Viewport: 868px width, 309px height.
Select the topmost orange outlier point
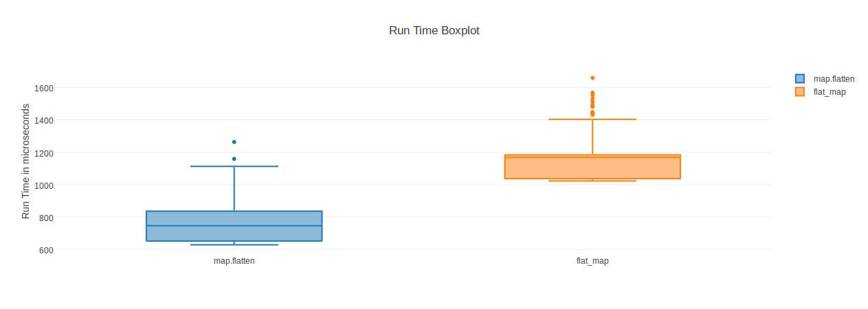(x=592, y=78)
